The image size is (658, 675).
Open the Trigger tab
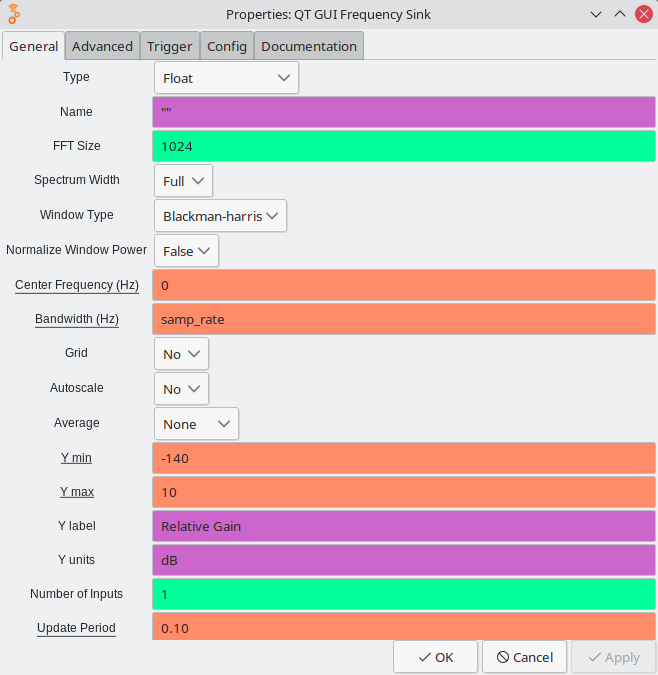pyautogui.click(x=169, y=46)
